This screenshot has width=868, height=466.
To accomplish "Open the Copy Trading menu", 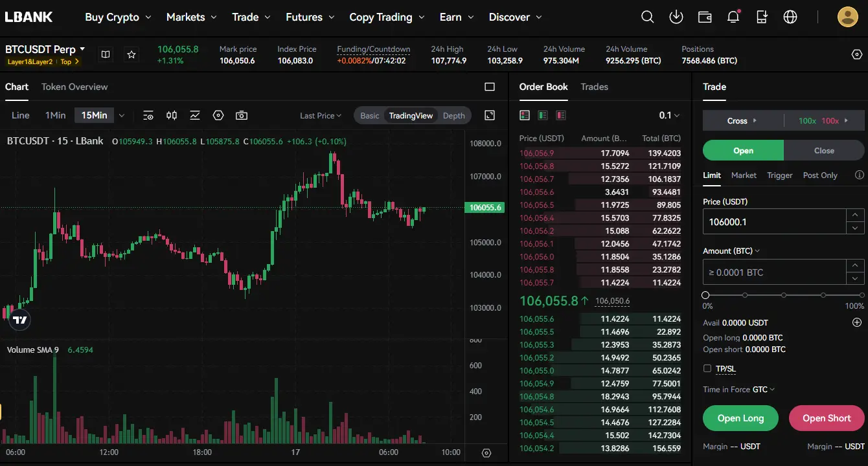I will pyautogui.click(x=387, y=17).
